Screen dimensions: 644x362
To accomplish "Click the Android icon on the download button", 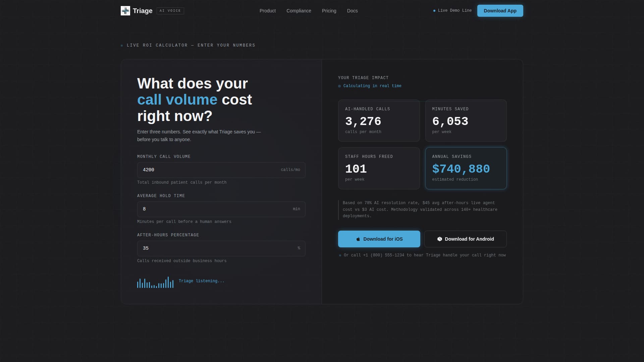I will pyautogui.click(x=439, y=239).
